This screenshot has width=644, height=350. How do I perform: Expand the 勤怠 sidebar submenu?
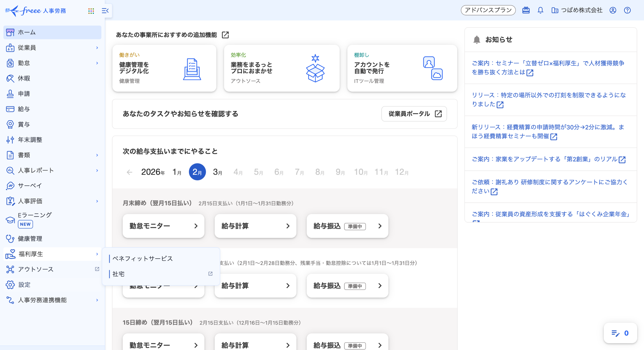pos(97,63)
